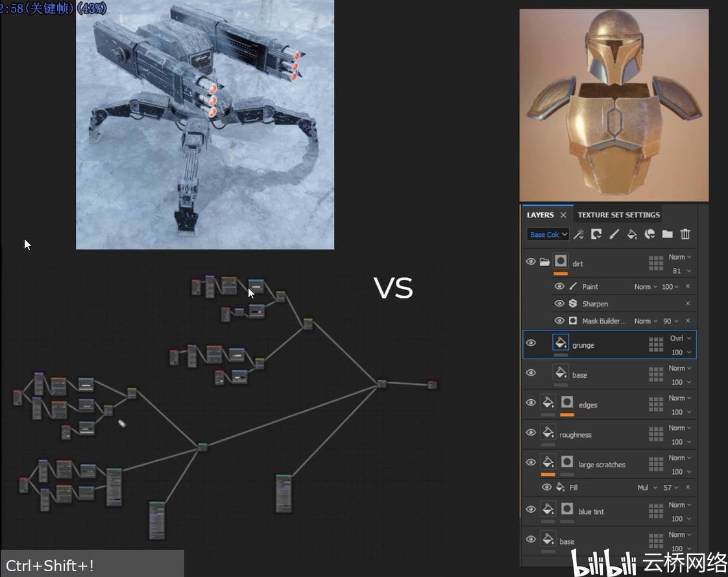Click the walker robot render image
The height and width of the screenshot is (577, 728).
(x=205, y=125)
